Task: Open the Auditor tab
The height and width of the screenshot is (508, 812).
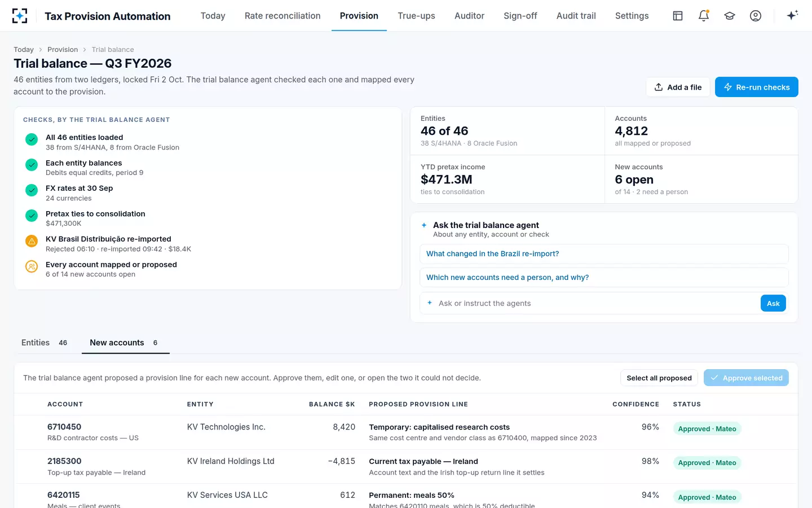Action: click(x=469, y=16)
